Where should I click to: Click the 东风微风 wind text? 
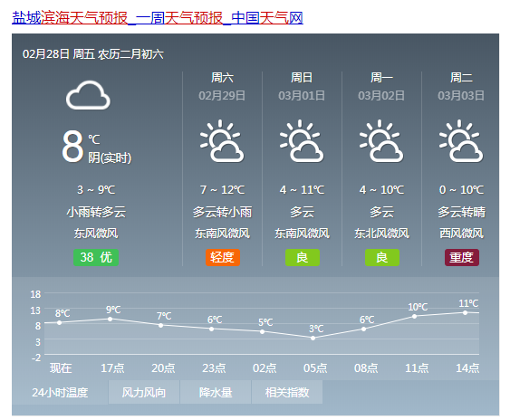coord(96,233)
